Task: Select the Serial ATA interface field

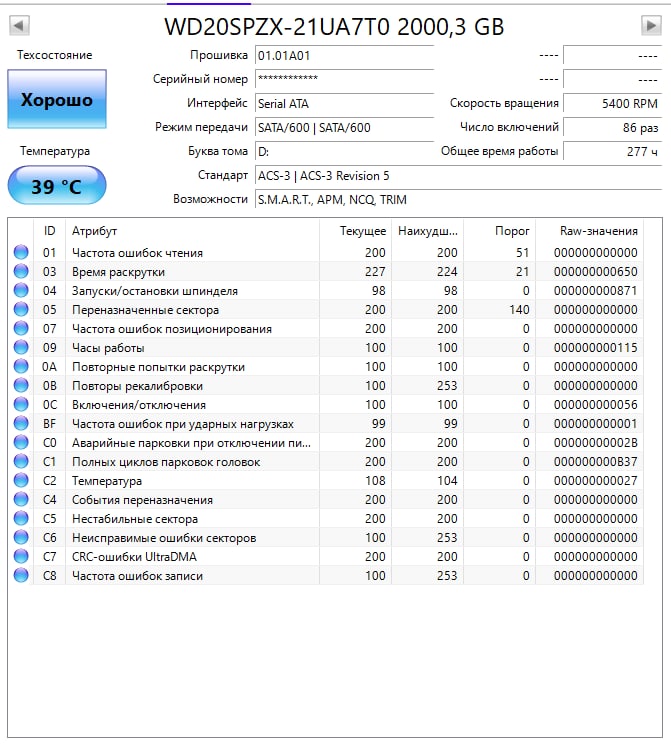Action: click(x=345, y=103)
